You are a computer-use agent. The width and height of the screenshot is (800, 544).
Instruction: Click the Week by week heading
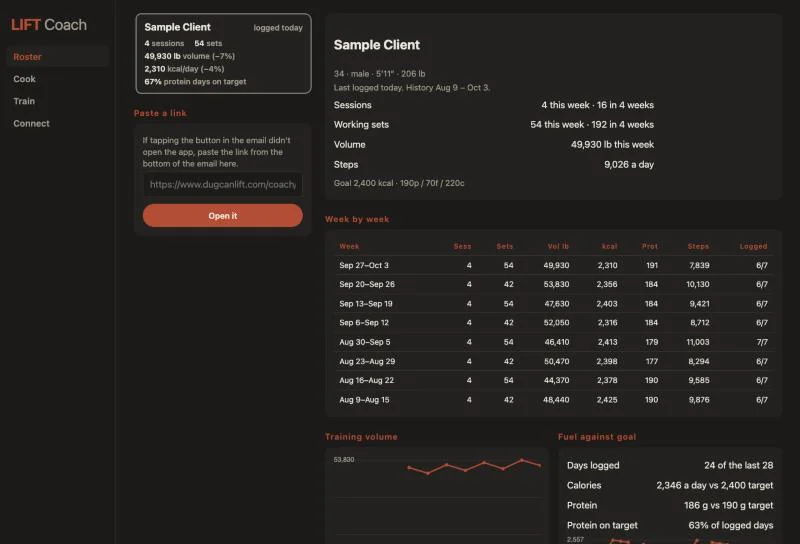(x=357, y=219)
